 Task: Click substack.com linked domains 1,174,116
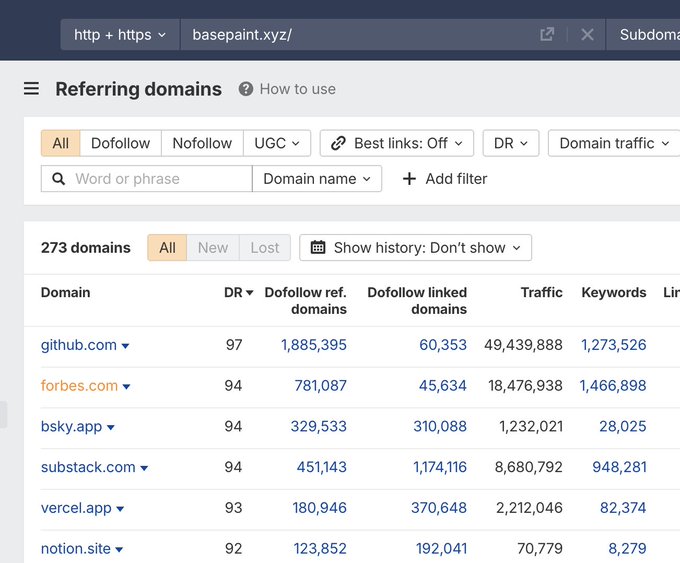[x=440, y=467]
